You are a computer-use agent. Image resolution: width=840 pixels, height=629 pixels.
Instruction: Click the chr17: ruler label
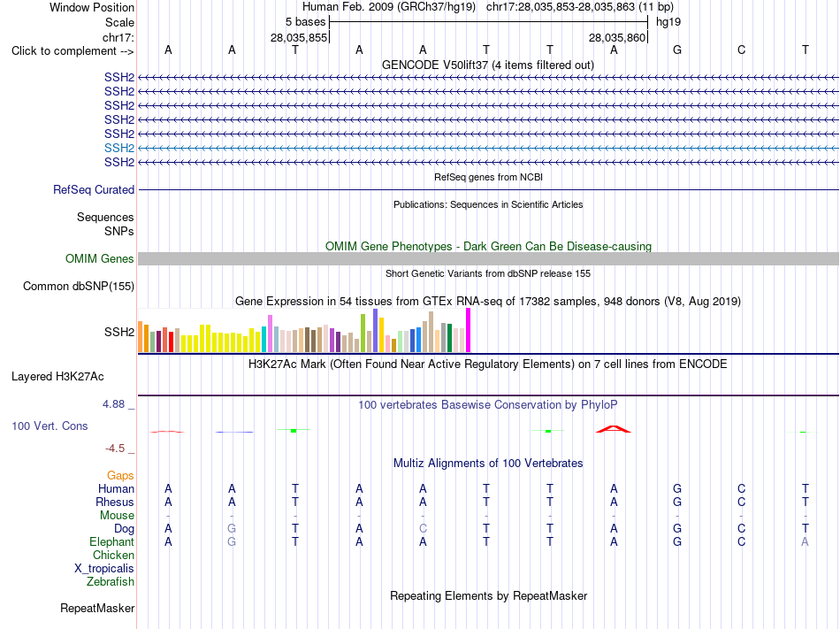coord(118,37)
